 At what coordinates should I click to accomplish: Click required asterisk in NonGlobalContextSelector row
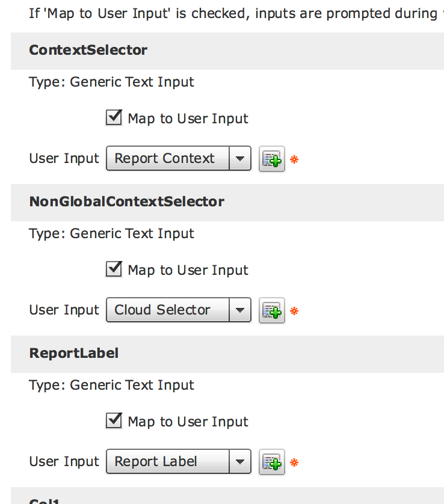point(294,311)
